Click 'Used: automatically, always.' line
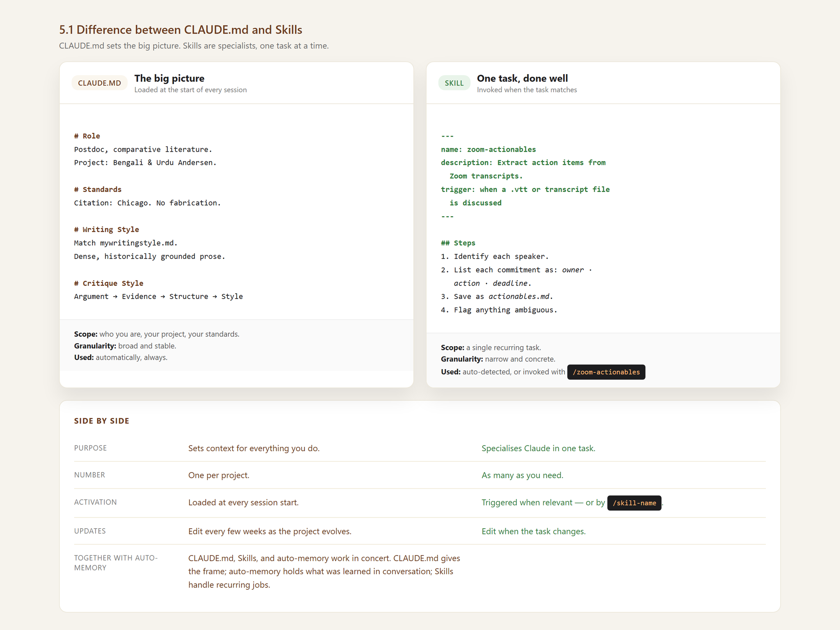The image size is (840, 630). click(x=121, y=358)
